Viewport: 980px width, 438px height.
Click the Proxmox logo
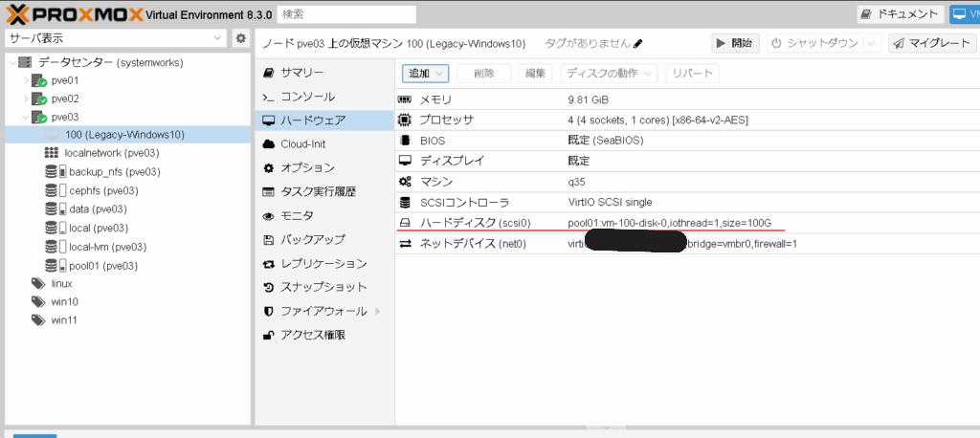point(74,13)
